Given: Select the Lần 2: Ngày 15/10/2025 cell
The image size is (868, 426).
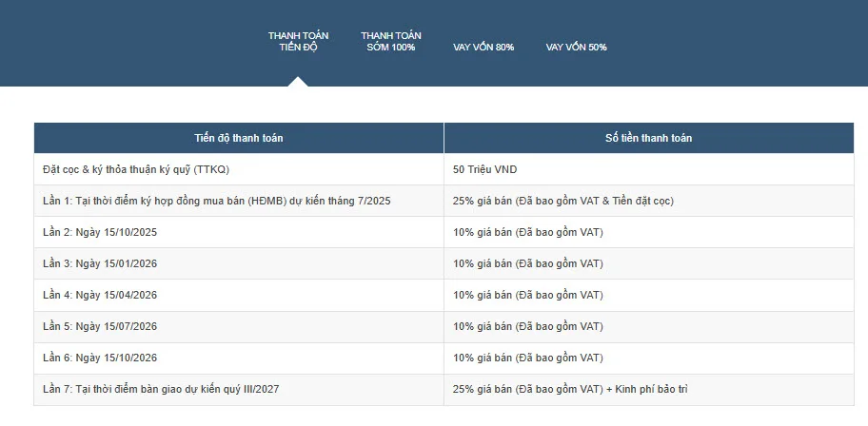Looking at the screenshot, I should point(100,232).
